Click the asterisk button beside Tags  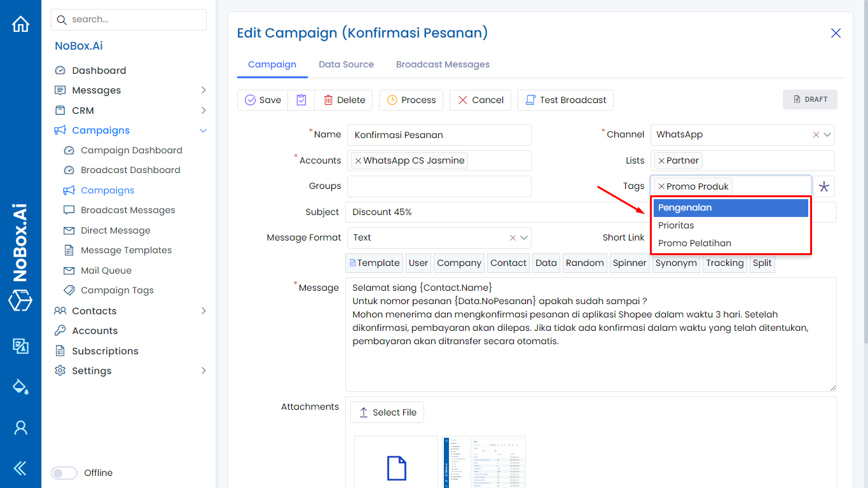pos(823,186)
